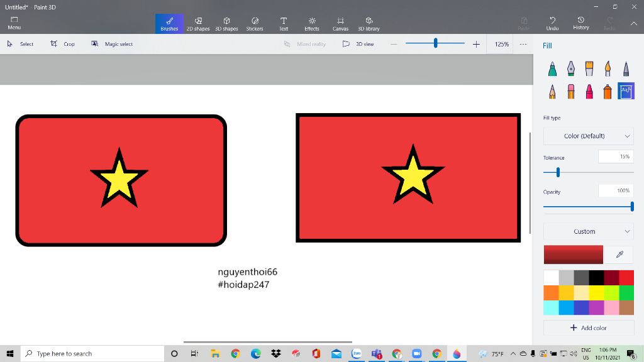The height and width of the screenshot is (362, 644).
Task: Open File Explorer from the taskbar
Action: [215, 353]
